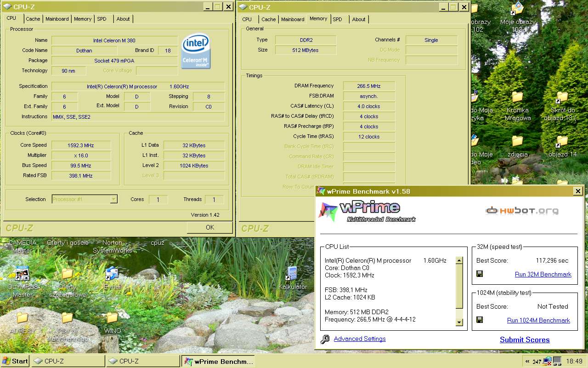This screenshot has width=588, height=368.
Task: Click CPU List scrollbar up arrow
Action: pos(459,260)
